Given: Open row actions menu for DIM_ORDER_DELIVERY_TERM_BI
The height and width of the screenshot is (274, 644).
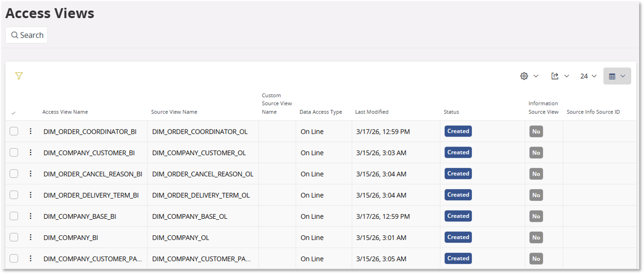Looking at the screenshot, I should 30,195.
